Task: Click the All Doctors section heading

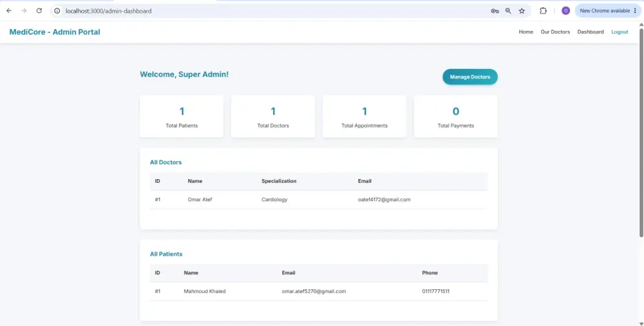Action: pos(166,162)
